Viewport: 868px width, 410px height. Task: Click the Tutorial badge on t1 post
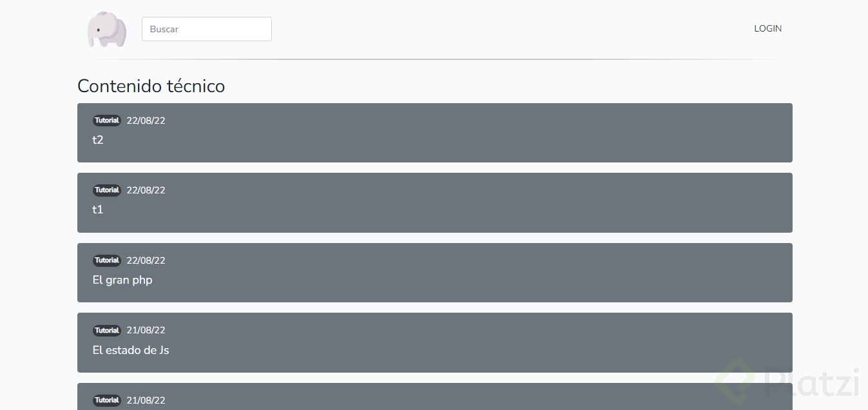tap(107, 190)
